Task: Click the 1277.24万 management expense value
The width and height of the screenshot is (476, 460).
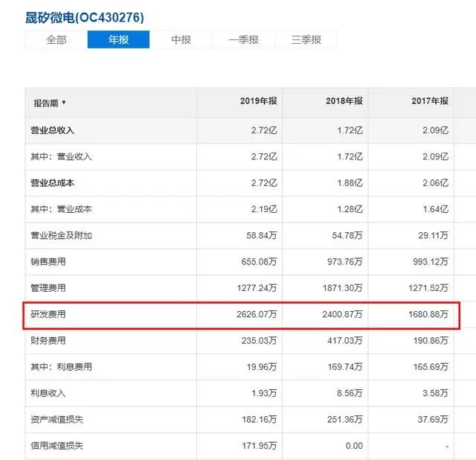Action: [x=257, y=288]
